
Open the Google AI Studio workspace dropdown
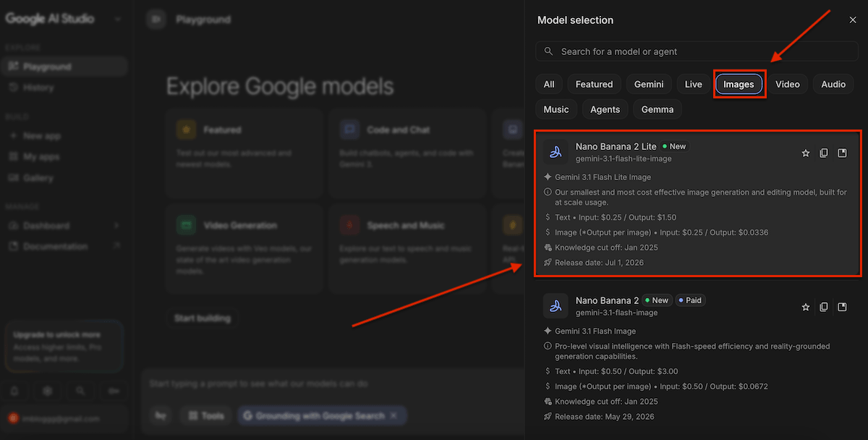click(118, 20)
